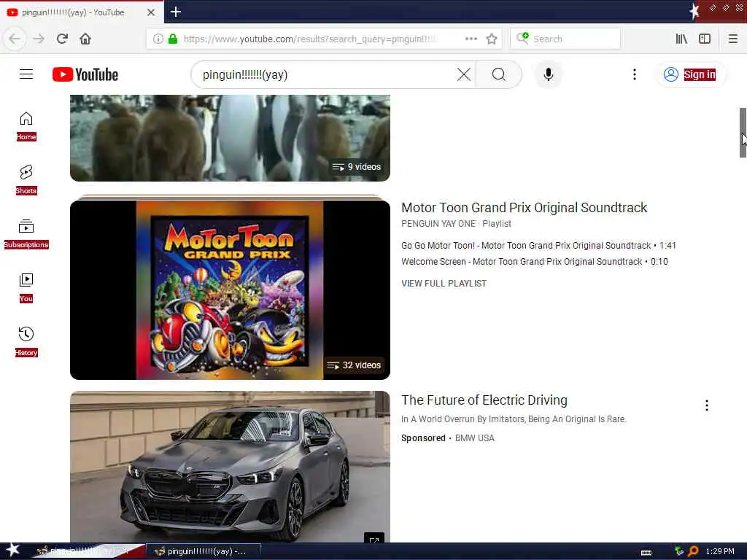Image resolution: width=747 pixels, height=560 pixels.
Task: Click the vertical scrollbar thumb
Action: [742, 133]
